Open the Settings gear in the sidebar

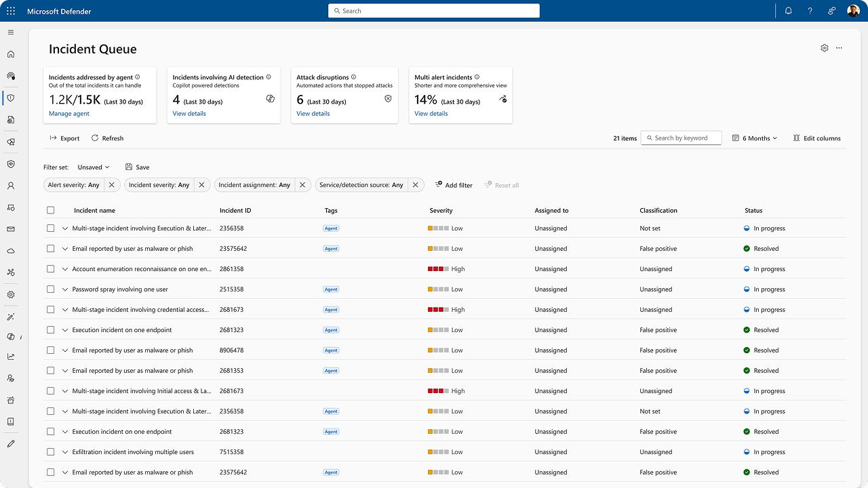point(11,295)
